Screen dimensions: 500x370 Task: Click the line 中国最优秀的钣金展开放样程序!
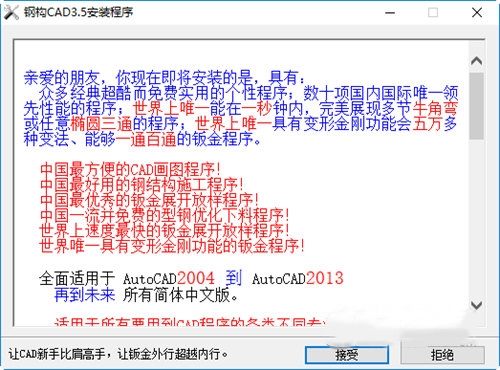point(149,200)
